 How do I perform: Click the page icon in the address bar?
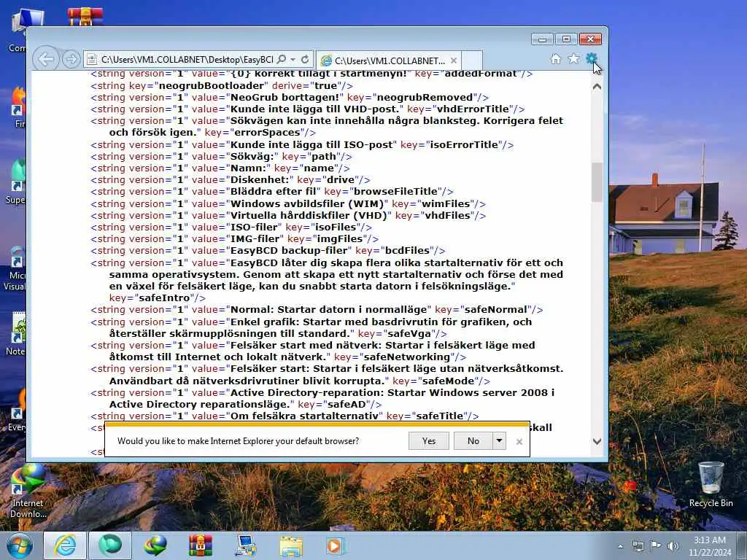pyautogui.click(x=91, y=60)
